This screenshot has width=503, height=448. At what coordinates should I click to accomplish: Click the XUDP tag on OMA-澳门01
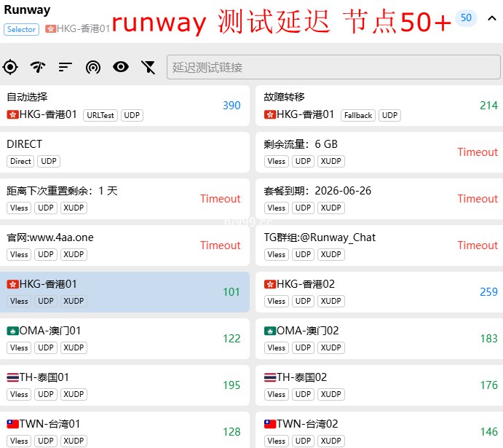[74, 347]
